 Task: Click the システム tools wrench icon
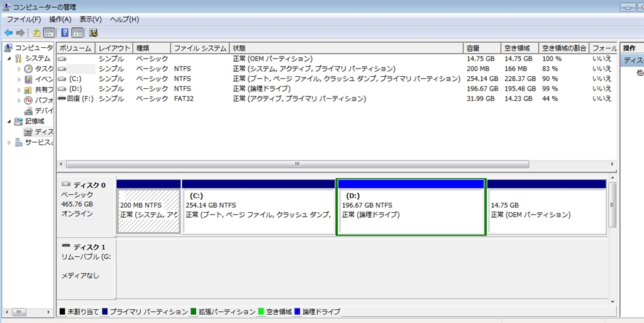coord(18,59)
